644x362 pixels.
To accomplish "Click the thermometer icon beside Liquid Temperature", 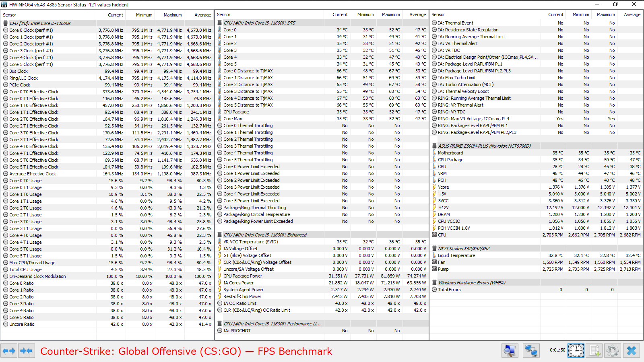I will tap(434, 255).
